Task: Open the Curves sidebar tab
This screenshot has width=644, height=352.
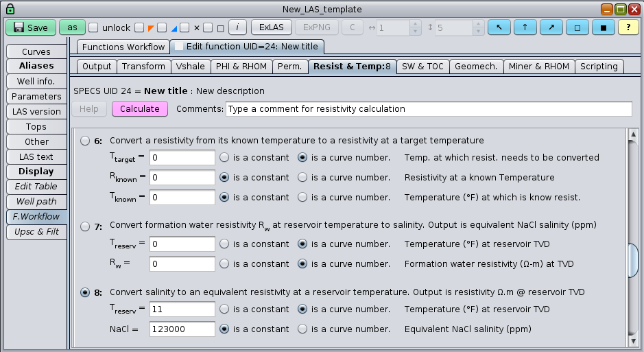Action: (36, 51)
